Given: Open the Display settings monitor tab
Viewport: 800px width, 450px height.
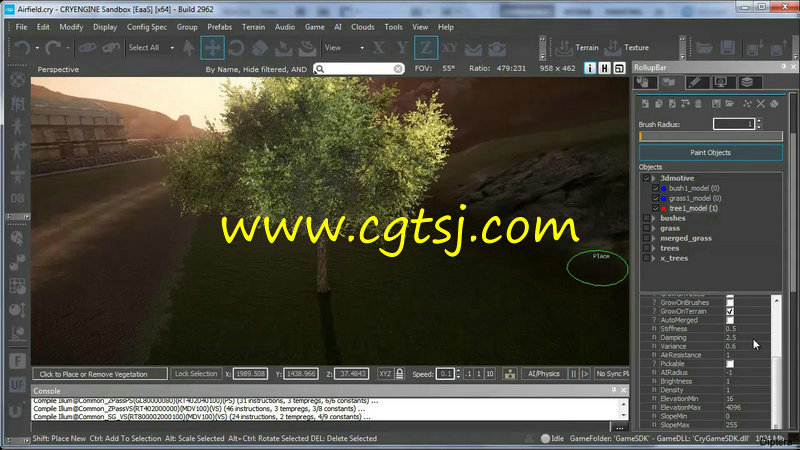Looking at the screenshot, I should tap(722, 82).
